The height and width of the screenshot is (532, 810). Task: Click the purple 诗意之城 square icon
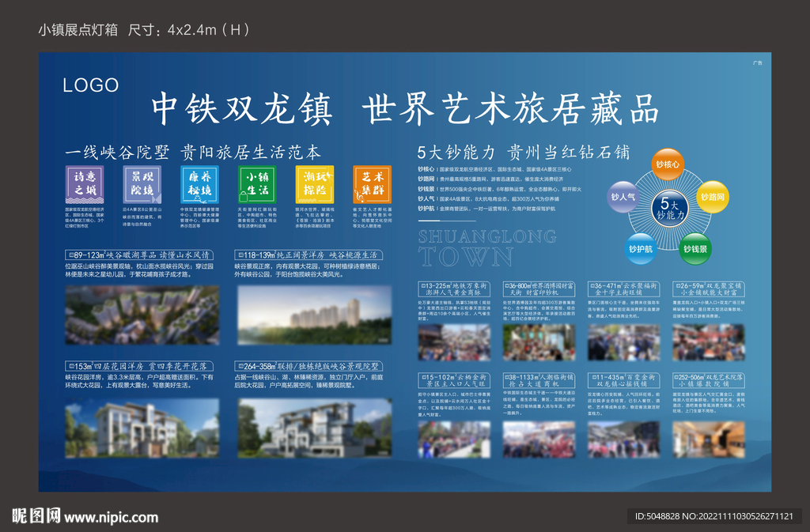point(85,184)
